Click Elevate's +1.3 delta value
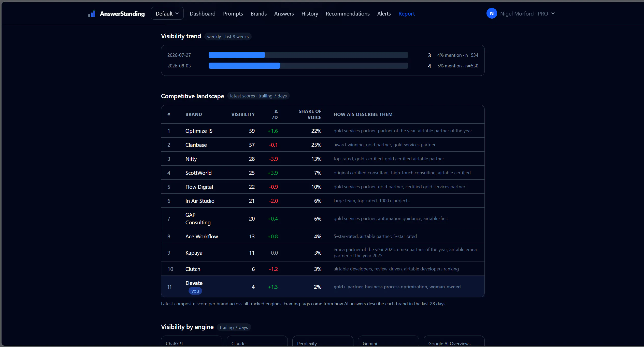 coord(273,287)
